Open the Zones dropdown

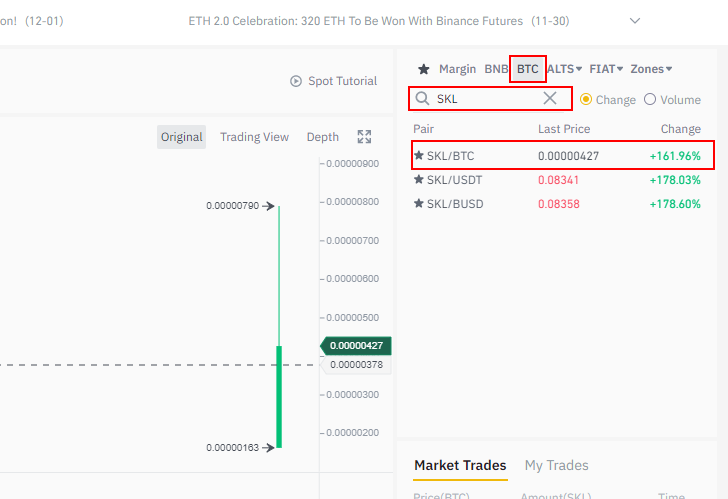pos(651,69)
